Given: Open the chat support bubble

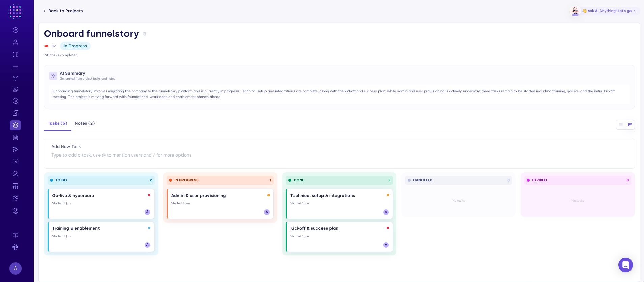Looking at the screenshot, I should tap(625, 265).
